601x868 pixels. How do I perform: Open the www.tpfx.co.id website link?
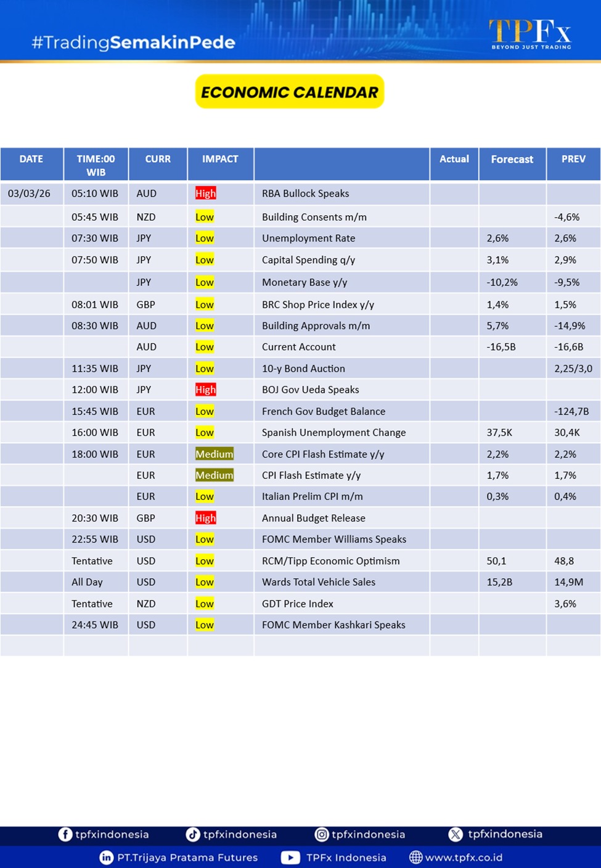click(x=464, y=858)
